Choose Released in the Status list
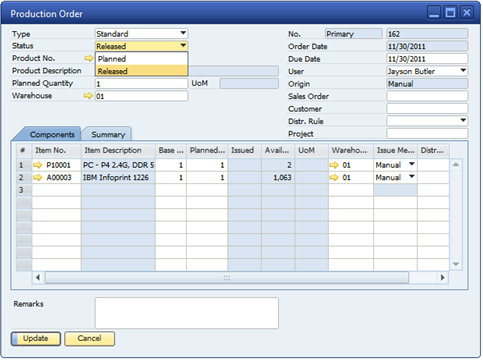Screen dimensions: 483x360 point(142,71)
